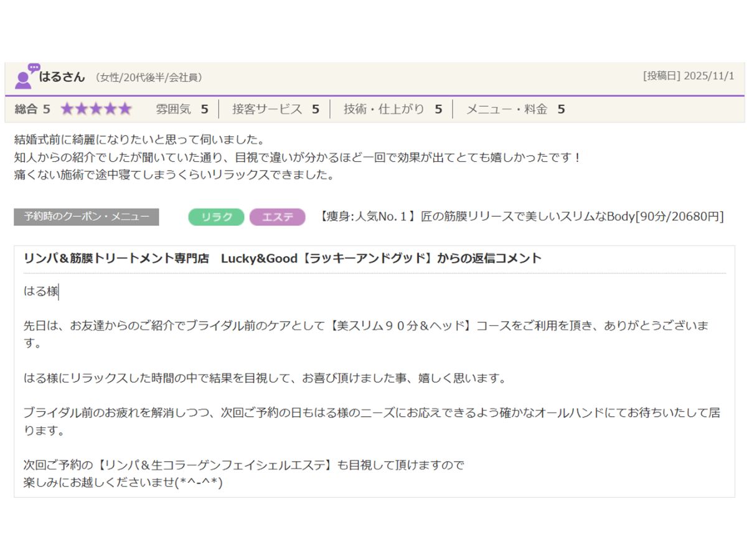Click the purple reviewer avatar icon
747x560 pixels.
(25, 77)
